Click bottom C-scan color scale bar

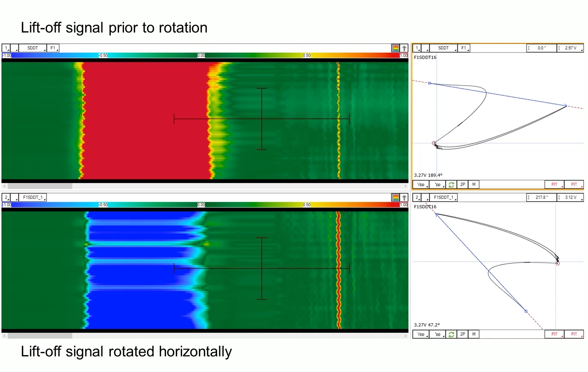(205, 205)
